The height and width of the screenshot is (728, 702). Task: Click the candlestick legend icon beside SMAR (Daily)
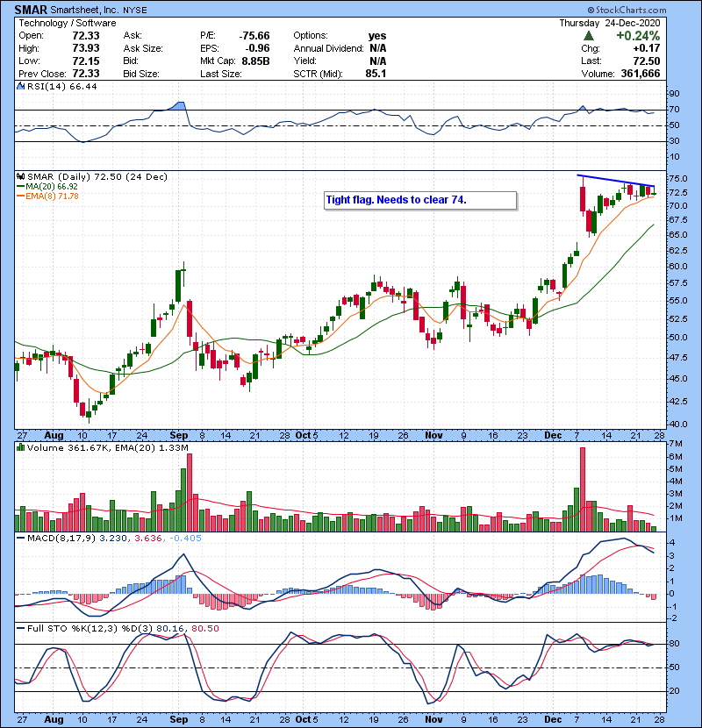(x=20, y=176)
